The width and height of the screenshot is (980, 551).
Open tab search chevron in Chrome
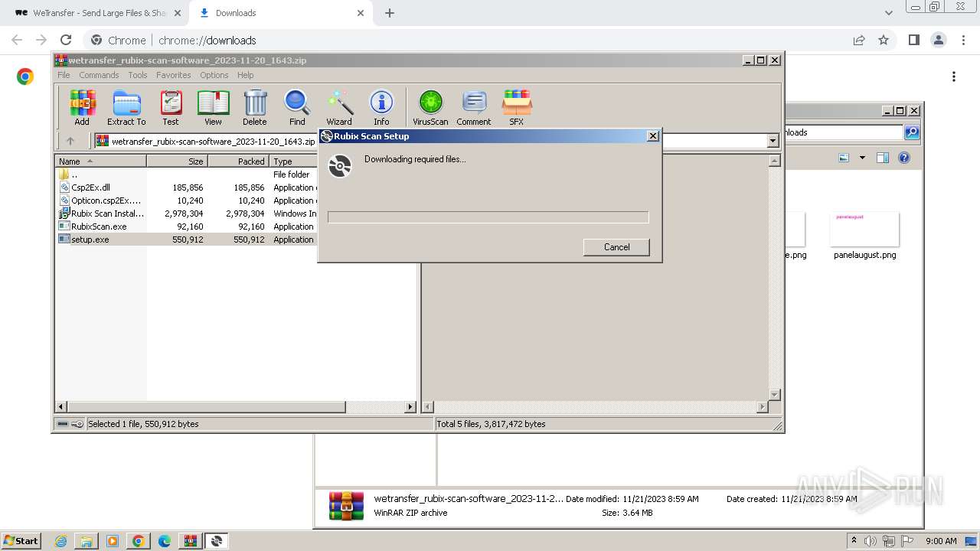(x=888, y=13)
